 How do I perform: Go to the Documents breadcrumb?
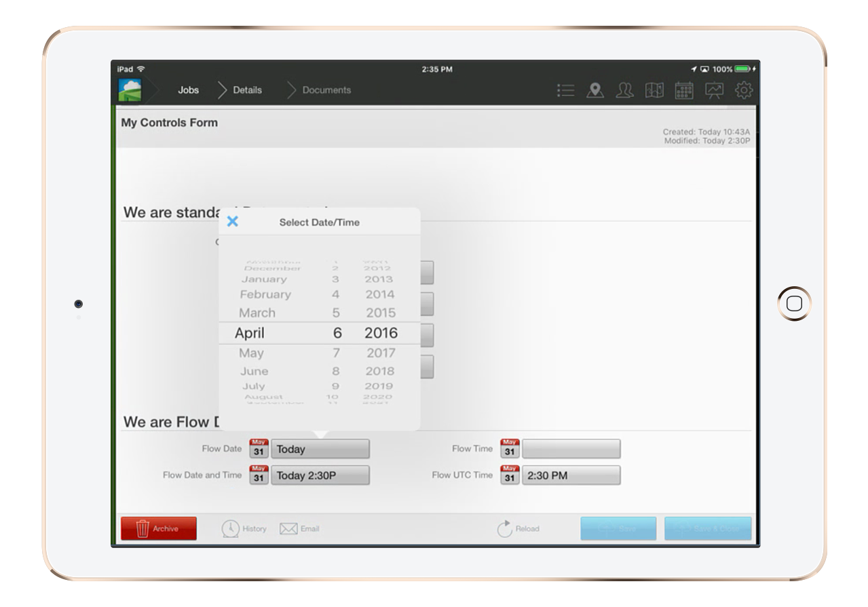coord(326,90)
